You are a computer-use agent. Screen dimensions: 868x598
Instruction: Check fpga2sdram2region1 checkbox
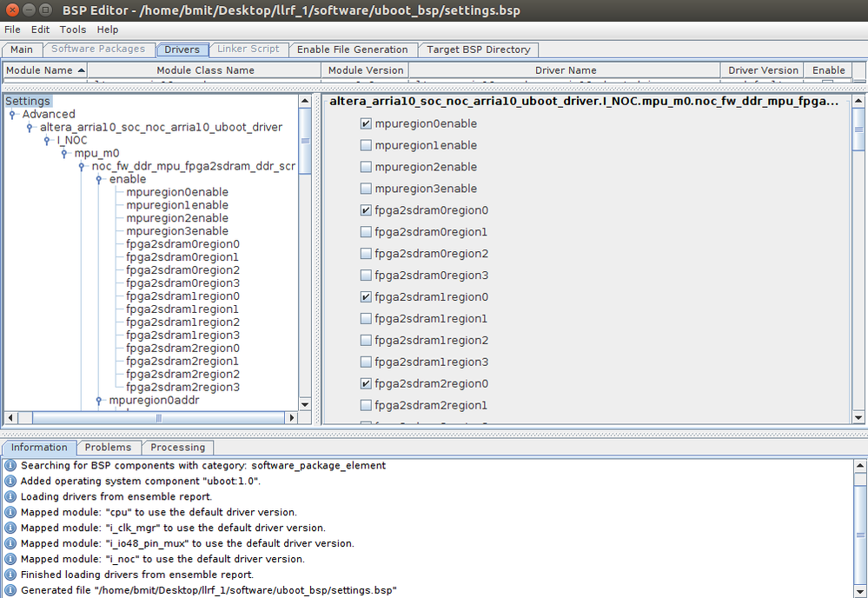(366, 405)
